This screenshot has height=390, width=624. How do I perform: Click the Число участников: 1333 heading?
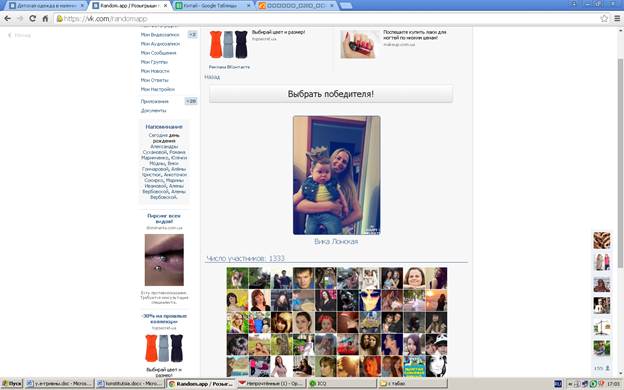(246, 258)
